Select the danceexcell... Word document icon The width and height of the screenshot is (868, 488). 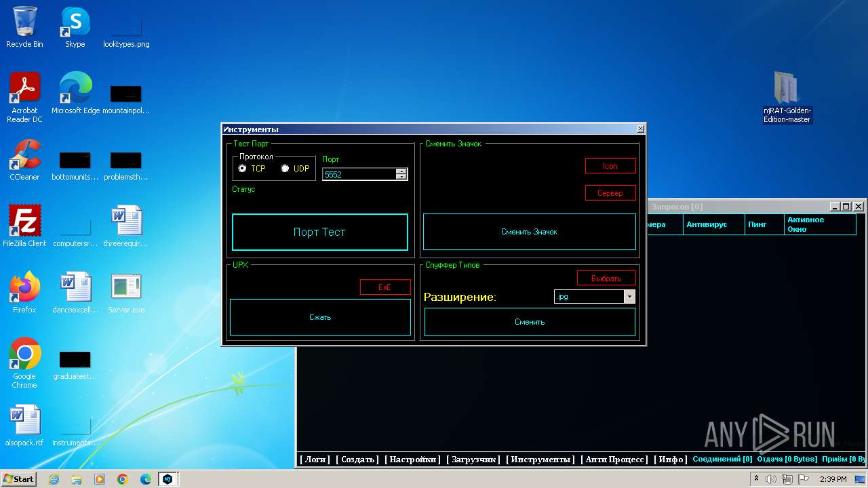pos(75,293)
